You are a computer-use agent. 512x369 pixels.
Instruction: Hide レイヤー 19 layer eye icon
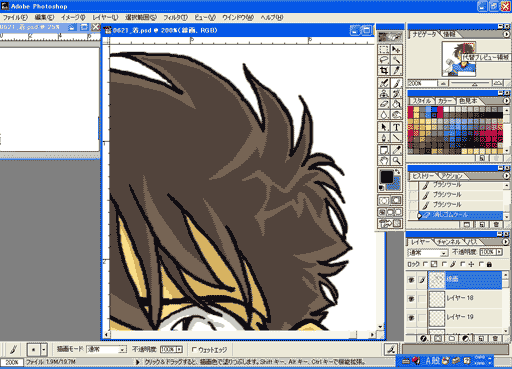point(411,318)
